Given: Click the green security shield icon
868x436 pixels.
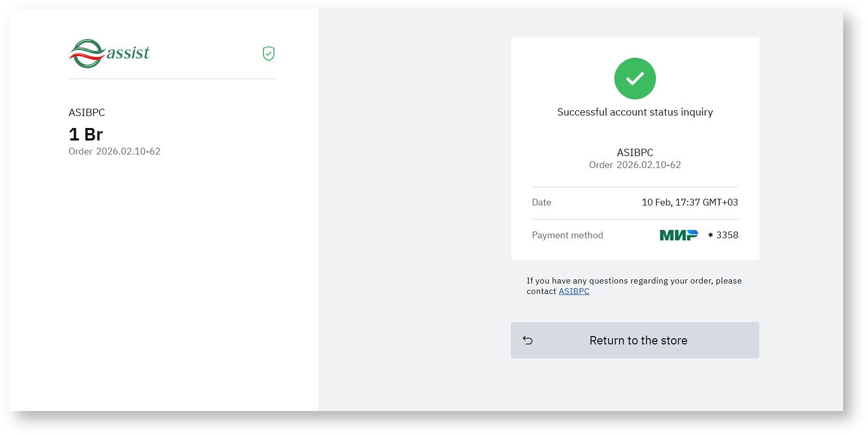Looking at the screenshot, I should coord(268,54).
